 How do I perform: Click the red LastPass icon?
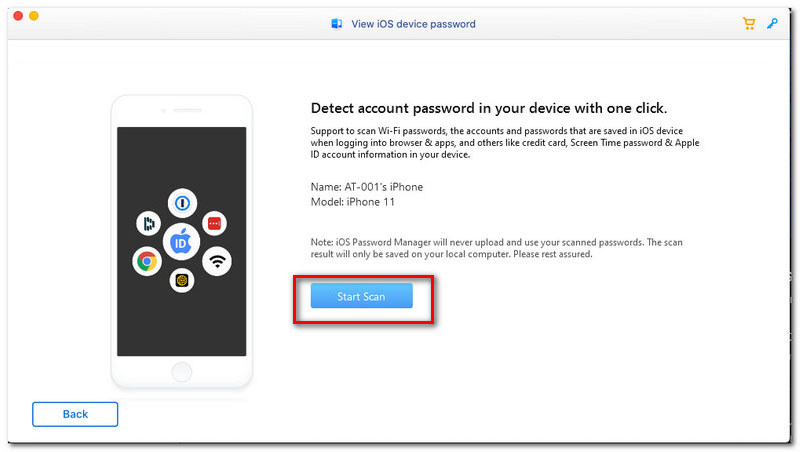[213, 223]
